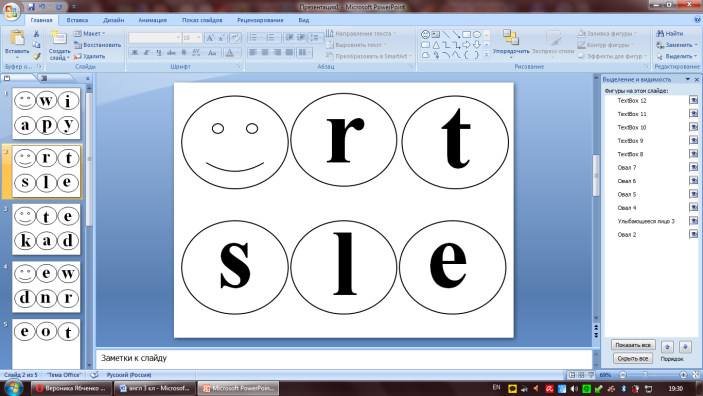Move selected shape down in order
Image resolution: width=703 pixels, height=396 pixels.
click(685, 347)
